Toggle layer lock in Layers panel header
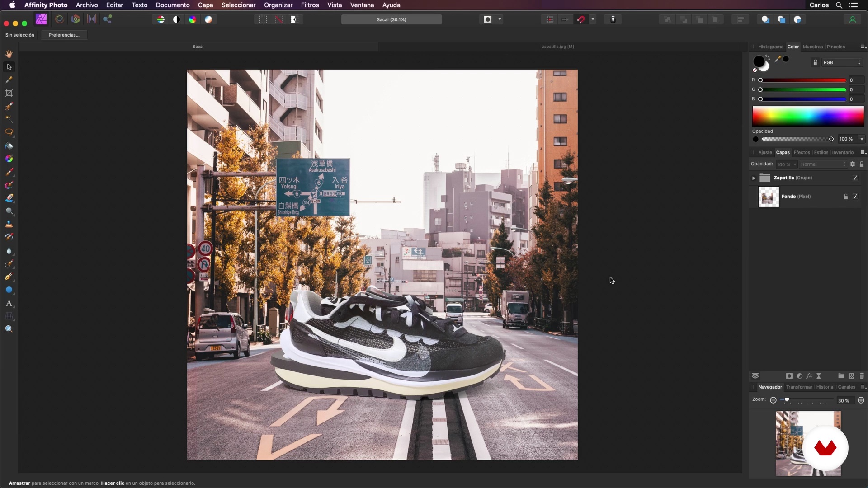868x488 pixels. (x=862, y=164)
